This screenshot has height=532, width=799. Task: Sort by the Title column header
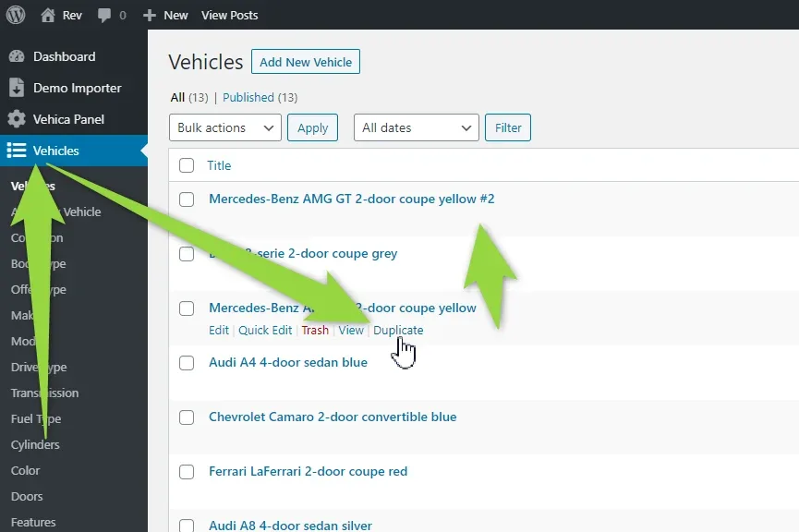219,165
